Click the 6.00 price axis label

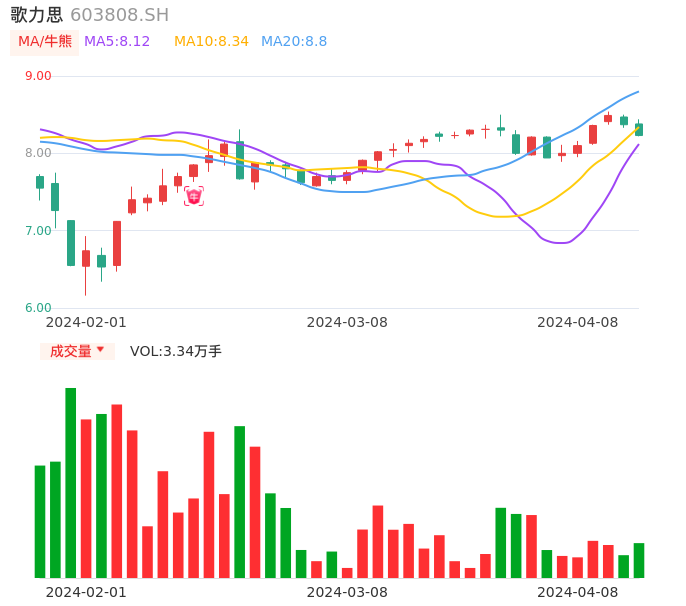[x=38, y=308]
